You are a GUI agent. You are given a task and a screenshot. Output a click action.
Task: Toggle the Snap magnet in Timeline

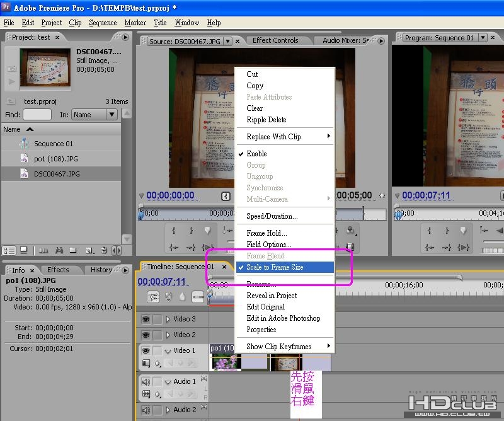(153, 297)
